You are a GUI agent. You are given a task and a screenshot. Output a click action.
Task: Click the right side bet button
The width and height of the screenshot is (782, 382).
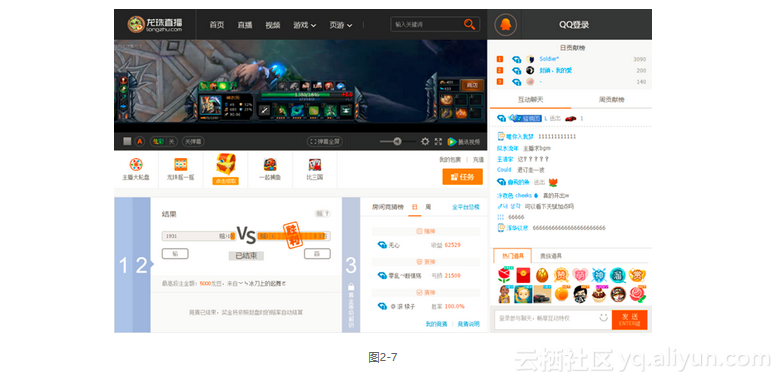(x=317, y=254)
